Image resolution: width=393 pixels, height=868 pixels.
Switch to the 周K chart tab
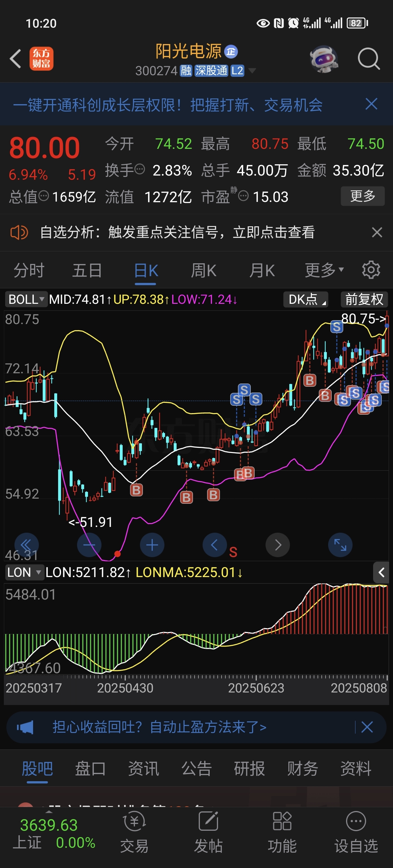coord(204,271)
